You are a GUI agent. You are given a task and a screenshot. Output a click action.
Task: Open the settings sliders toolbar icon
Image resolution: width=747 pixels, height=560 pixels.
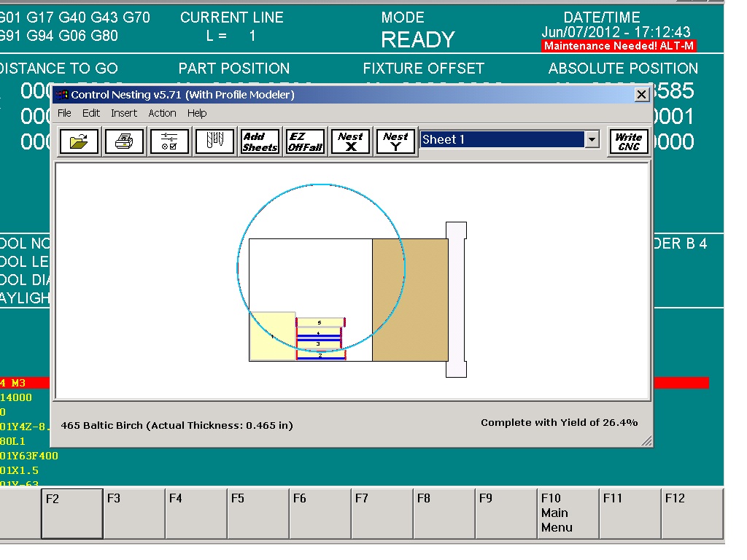click(x=169, y=141)
